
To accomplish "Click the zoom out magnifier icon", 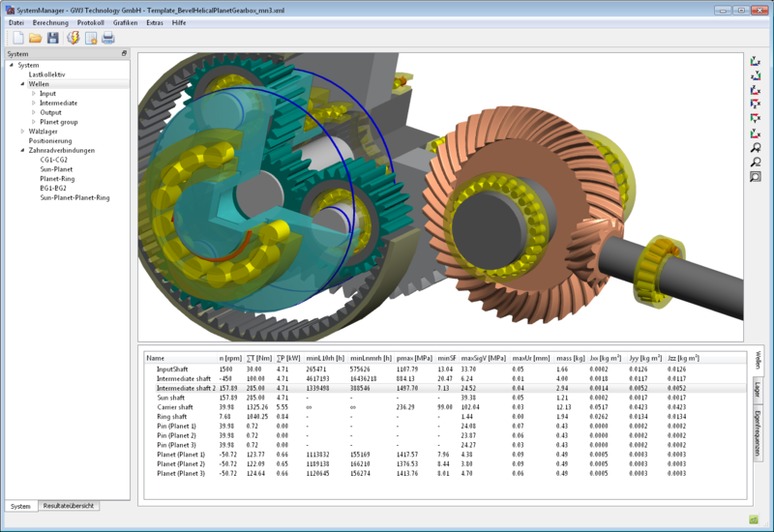I will click(x=756, y=163).
